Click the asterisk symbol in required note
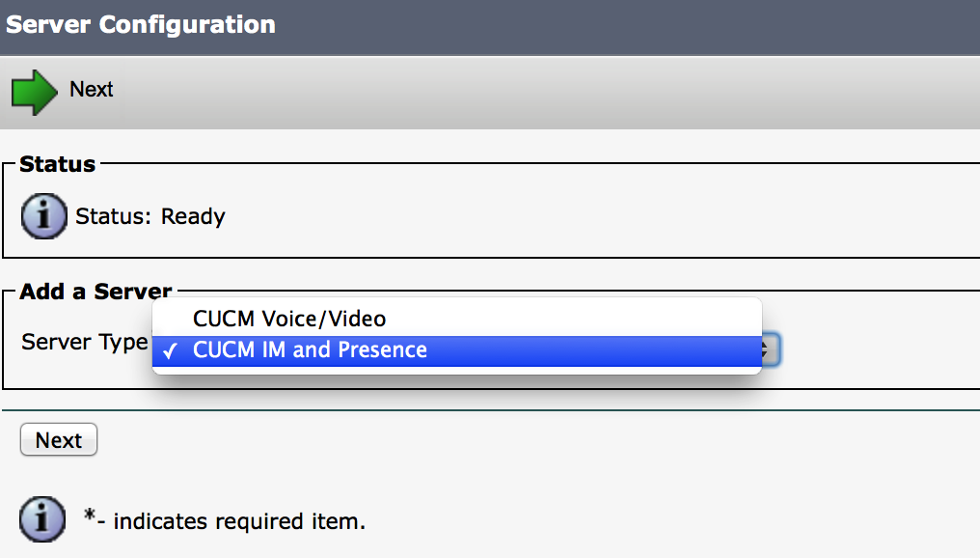This screenshot has height=558, width=980. [x=90, y=516]
